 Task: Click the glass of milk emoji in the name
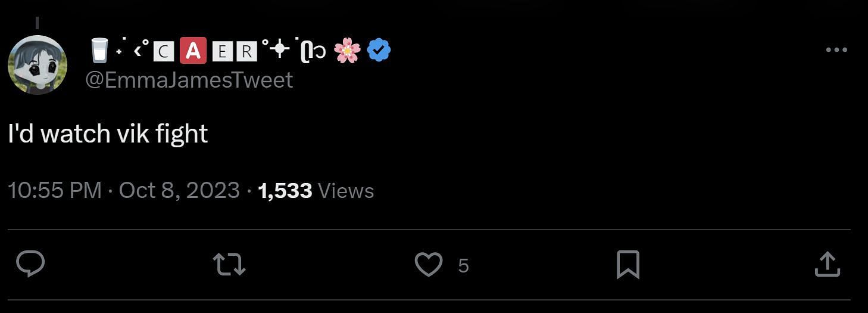(99, 51)
